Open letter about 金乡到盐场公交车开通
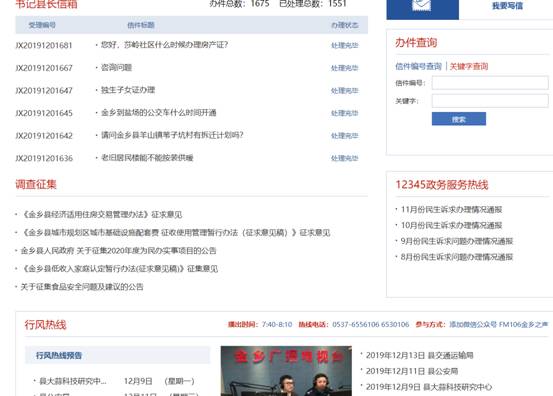This screenshot has width=553, height=396. coord(158,113)
